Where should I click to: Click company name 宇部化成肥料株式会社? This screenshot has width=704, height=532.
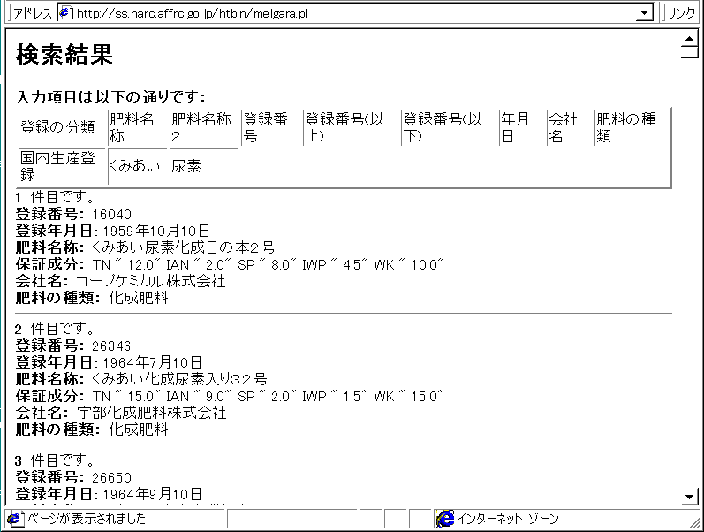click(x=121, y=413)
